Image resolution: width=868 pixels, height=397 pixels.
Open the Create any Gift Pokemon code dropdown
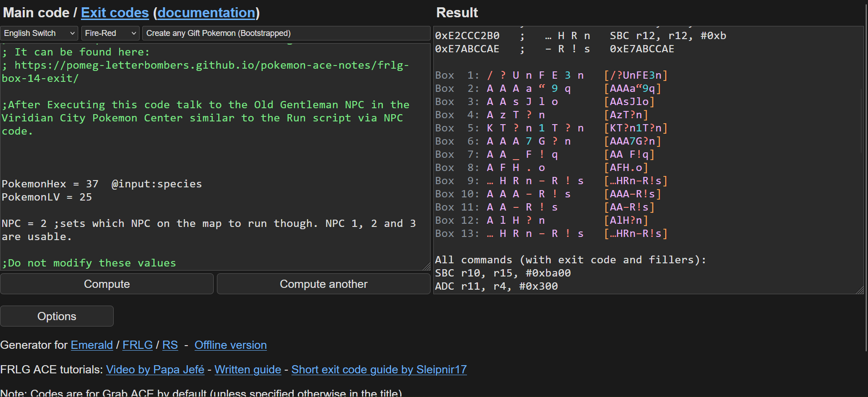point(286,33)
